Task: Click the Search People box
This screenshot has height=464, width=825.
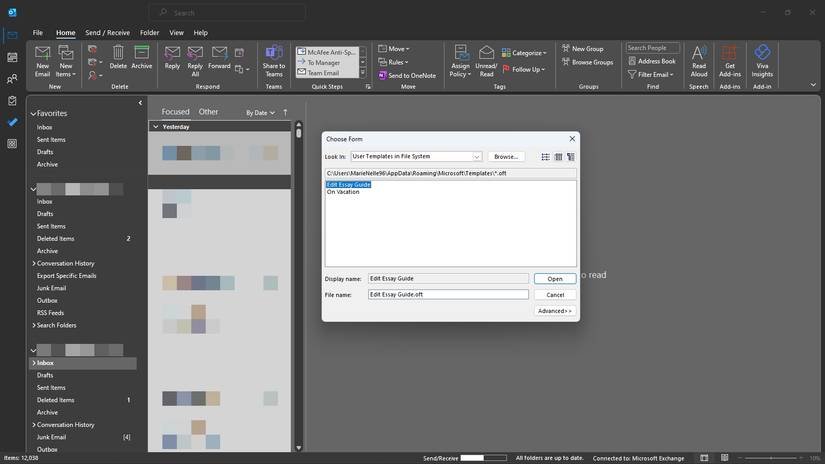Action: 652,48
